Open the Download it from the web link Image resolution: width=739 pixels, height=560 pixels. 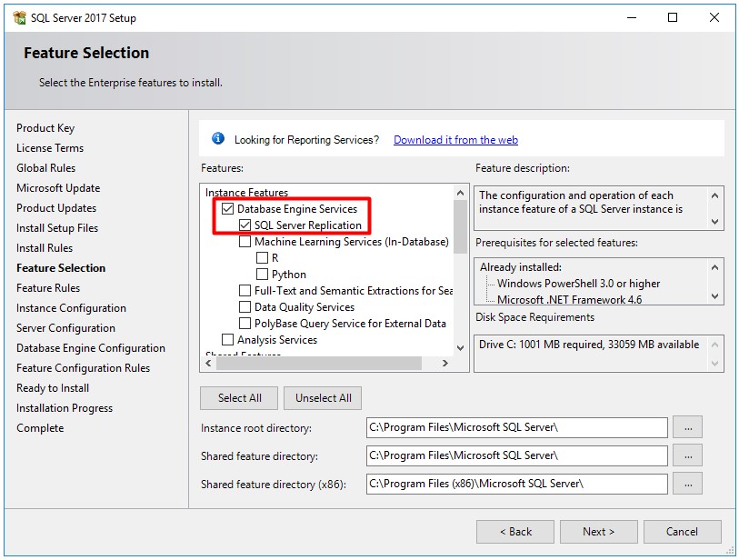[x=454, y=138]
